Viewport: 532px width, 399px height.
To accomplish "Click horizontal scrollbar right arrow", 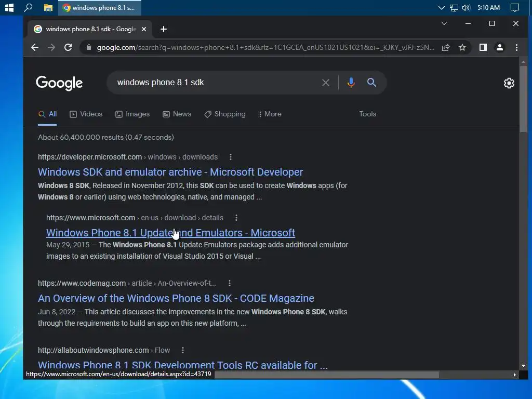I will pyautogui.click(x=515, y=375).
